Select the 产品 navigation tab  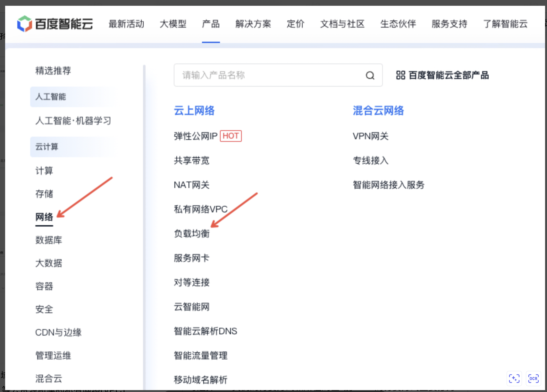[211, 24]
